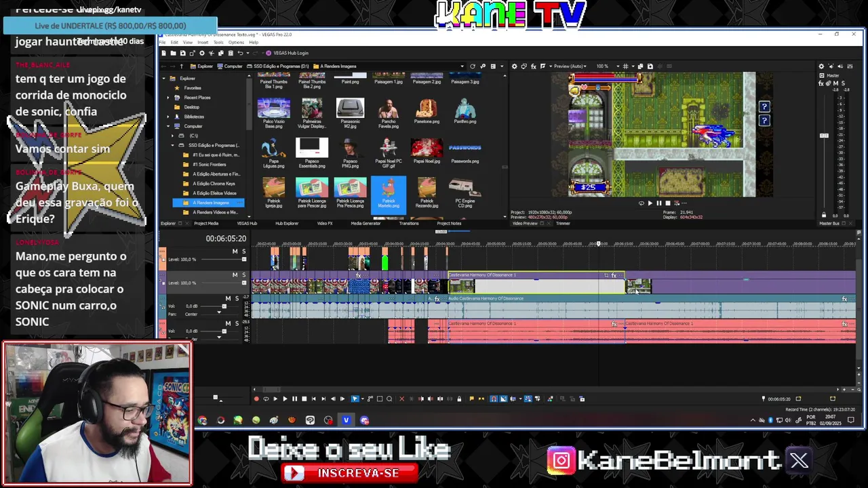Collapse the Computer tree node

point(168,126)
